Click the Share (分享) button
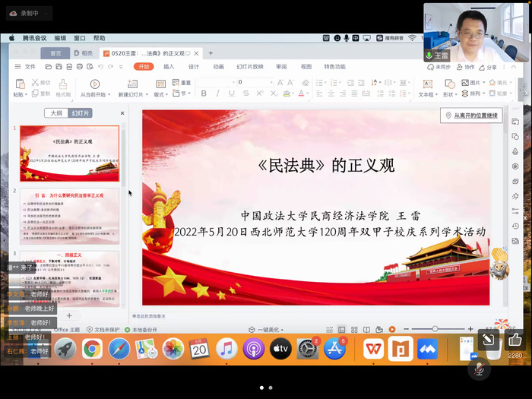This screenshot has width=532, height=399. [x=489, y=67]
